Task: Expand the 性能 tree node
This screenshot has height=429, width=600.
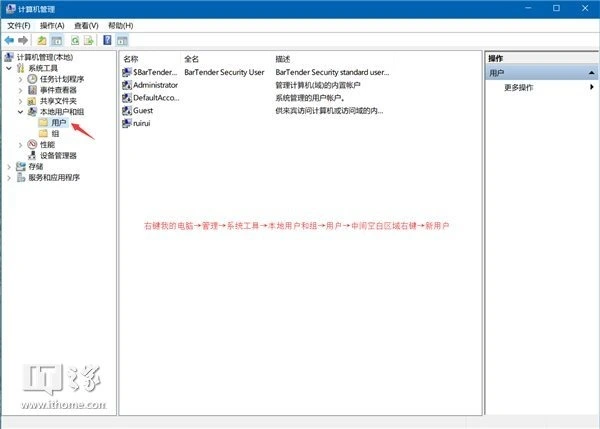Action: (21, 145)
